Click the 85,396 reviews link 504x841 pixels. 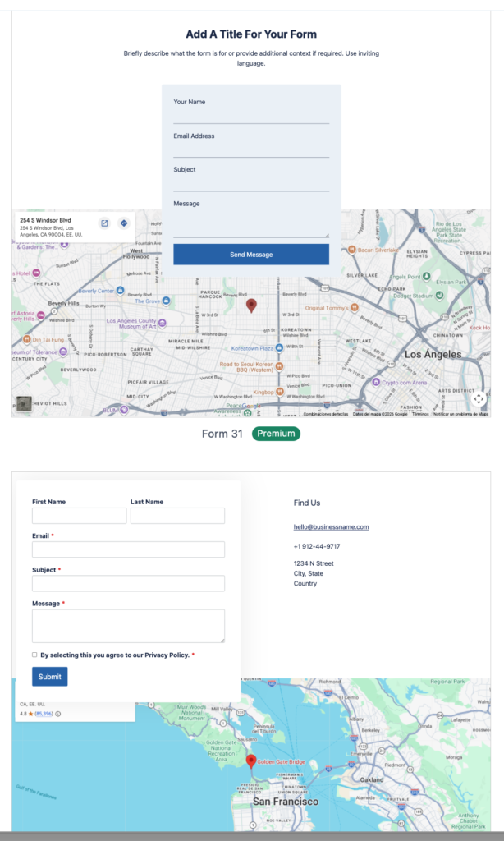(x=44, y=714)
